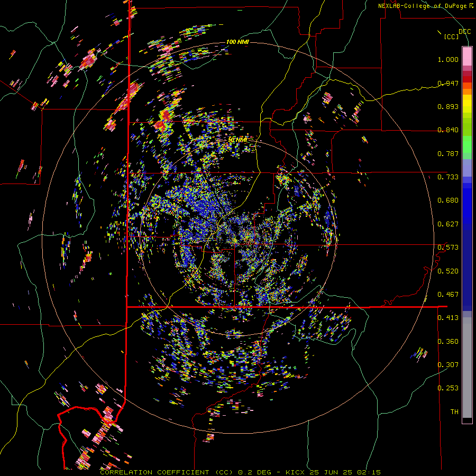Screen dimensions: 476x476
Task: Click the 0.947 scale value
Action: pyautogui.click(x=448, y=83)
